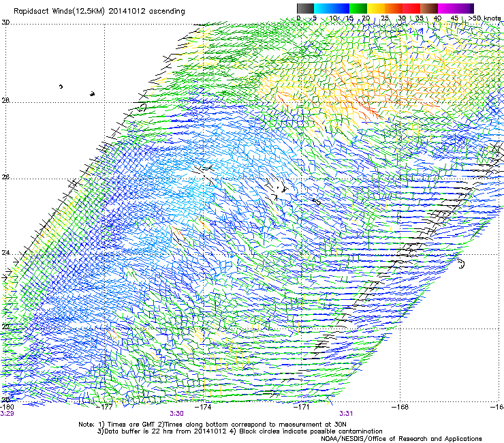Click the 'NOAA/NESDIS/Office of Research and Applications' credit
The image size is (504, 443).
pos(401,439)
